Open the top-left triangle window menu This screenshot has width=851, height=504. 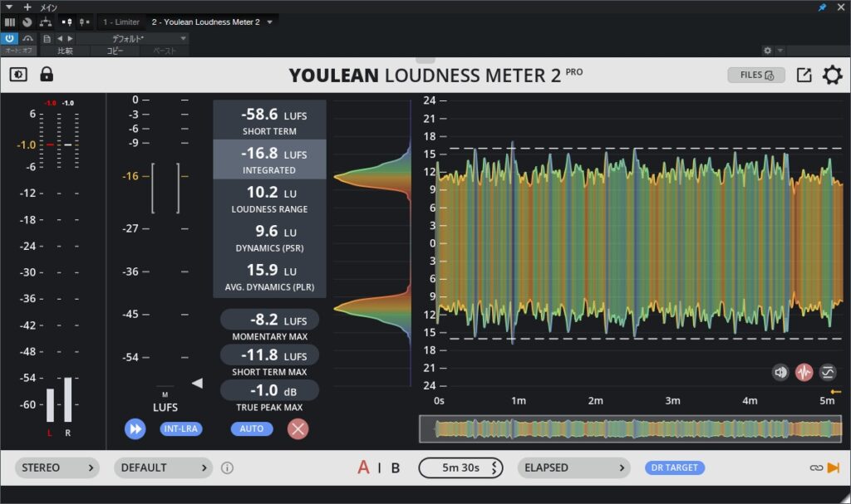pos(9,7)
